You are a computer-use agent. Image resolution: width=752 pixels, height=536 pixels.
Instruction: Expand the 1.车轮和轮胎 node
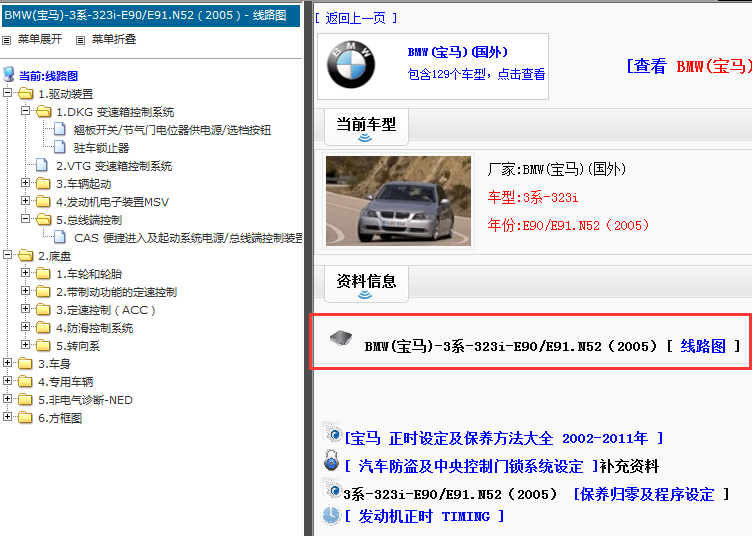(26, 272)
